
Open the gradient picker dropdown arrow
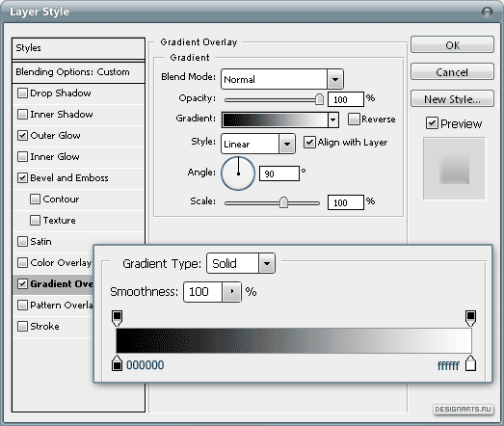pyautogui.click(x=333, y=120)
